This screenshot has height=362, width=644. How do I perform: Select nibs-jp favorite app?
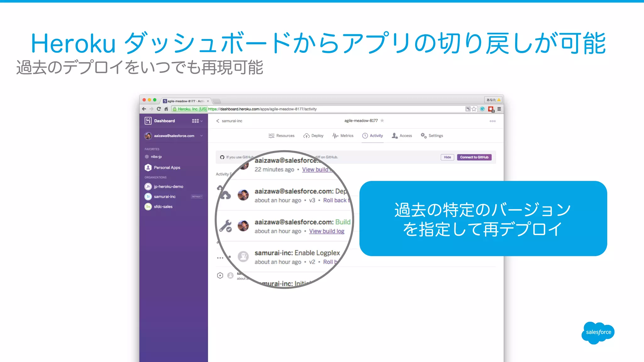click(153, 156)
